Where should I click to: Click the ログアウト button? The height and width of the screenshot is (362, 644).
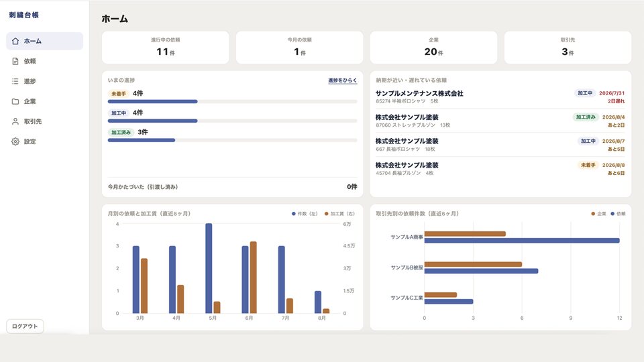click(x=25, y=326)
